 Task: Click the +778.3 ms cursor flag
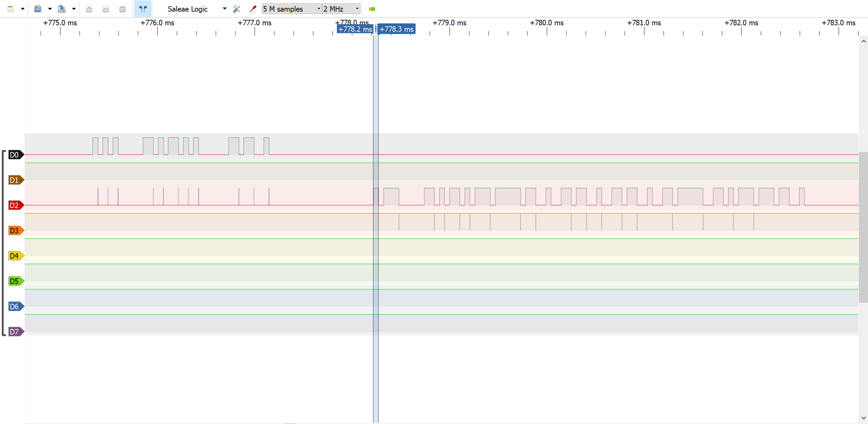click(396, 29)
